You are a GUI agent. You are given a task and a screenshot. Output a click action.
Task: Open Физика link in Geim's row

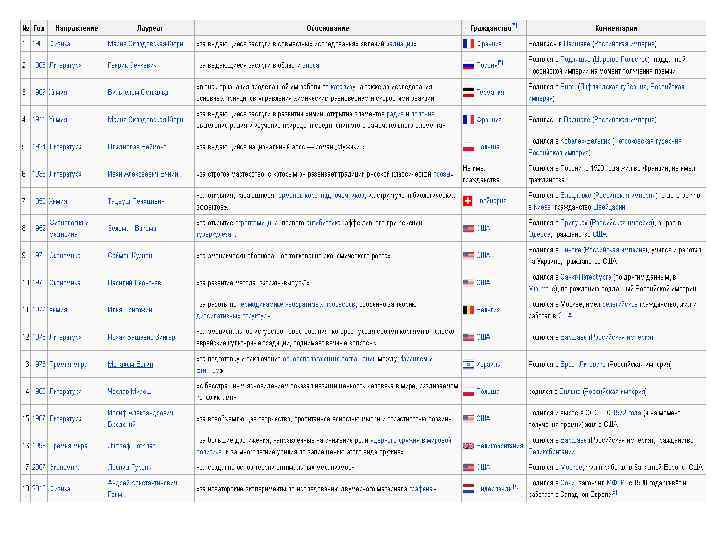(60, 489)
